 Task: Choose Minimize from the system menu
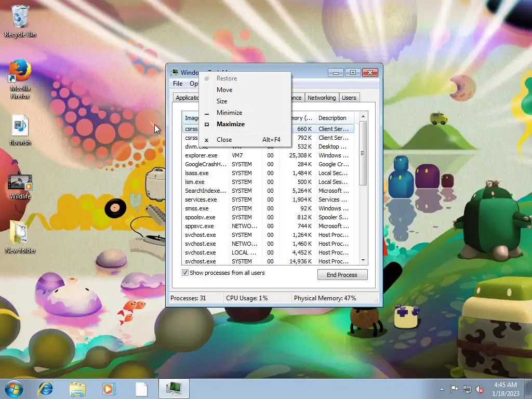coord(245,113)
